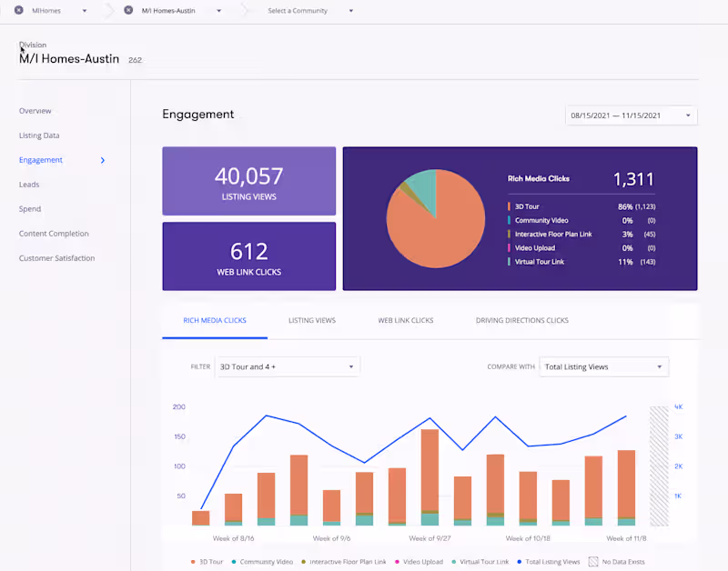Switch to the DRIVING DIRECTIONS CLICKS tab

(521, 321)
